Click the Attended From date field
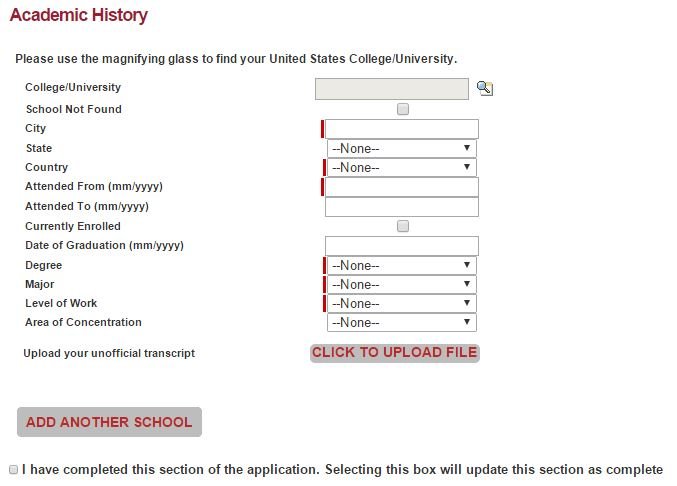 [x=402, y=187]
